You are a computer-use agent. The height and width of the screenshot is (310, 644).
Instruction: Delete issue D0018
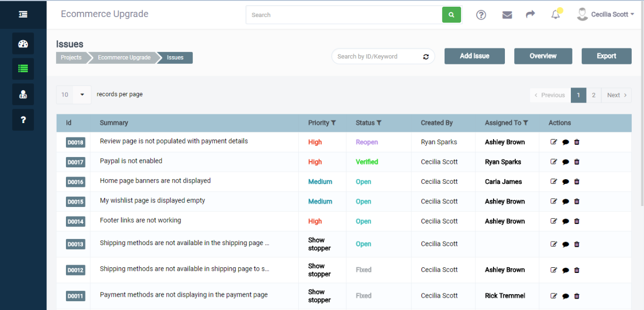click(577, 142)
